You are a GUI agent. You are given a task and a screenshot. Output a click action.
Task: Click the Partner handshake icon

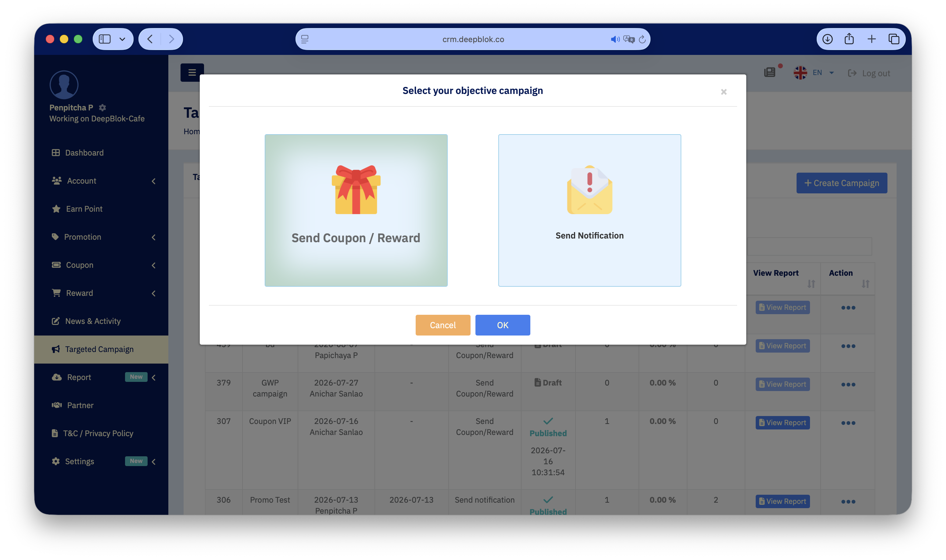click(x=57, y=405)
